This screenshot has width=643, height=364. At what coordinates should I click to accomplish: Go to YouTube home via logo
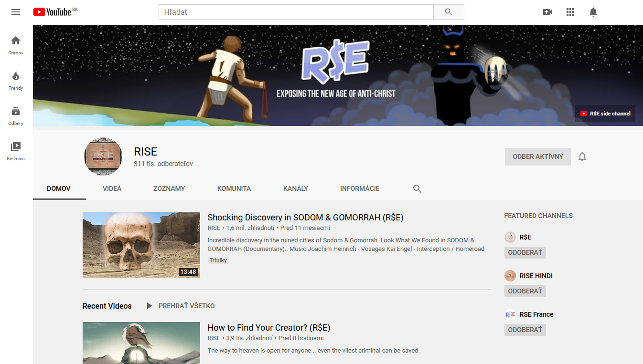click(53, 12)
